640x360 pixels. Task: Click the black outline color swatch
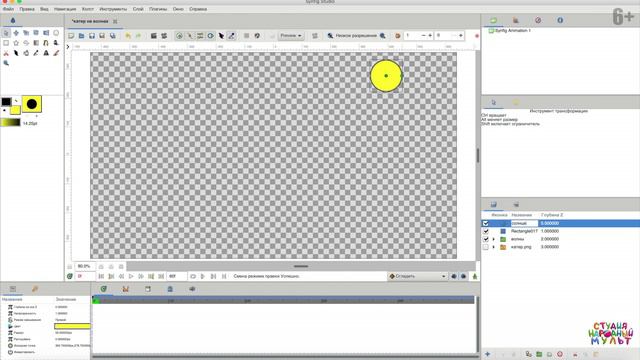tap(6, 102)
